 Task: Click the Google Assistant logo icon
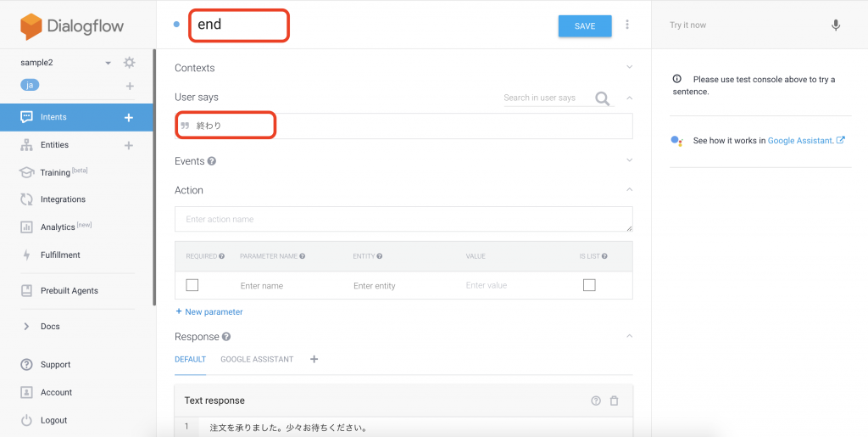pos(677,141)
